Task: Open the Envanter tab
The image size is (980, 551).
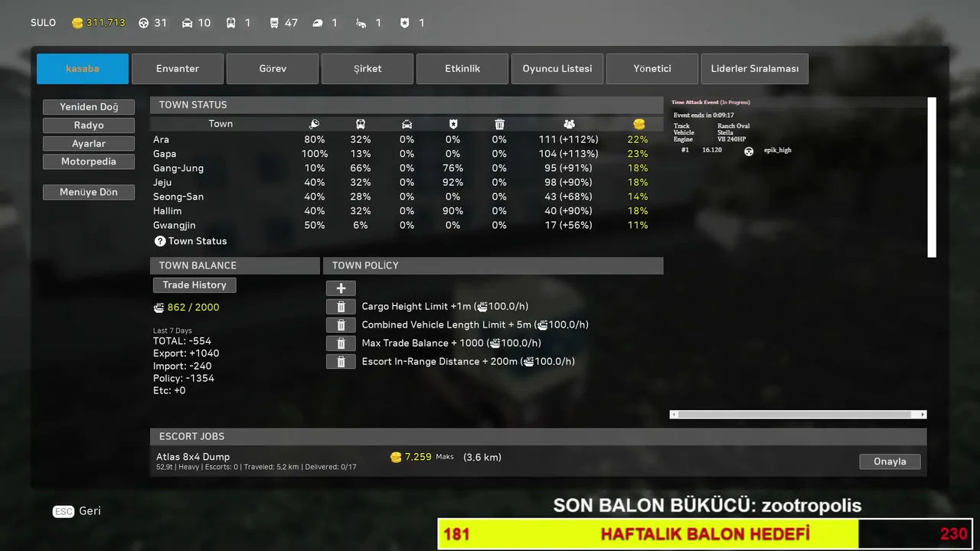Action: coord(178,69)
